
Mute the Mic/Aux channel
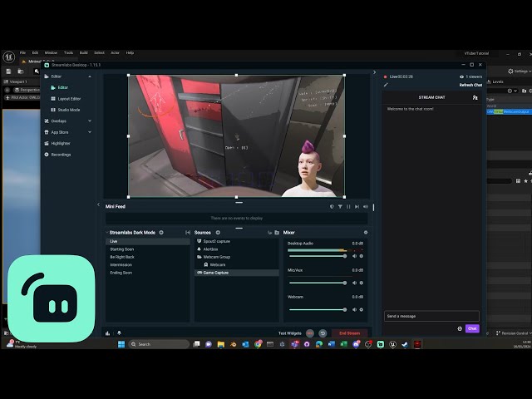[355, 283]
